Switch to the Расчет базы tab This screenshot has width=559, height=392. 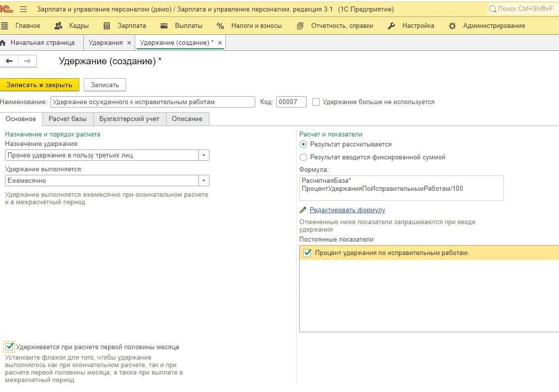pyautogui.click(x=68, y=119)
